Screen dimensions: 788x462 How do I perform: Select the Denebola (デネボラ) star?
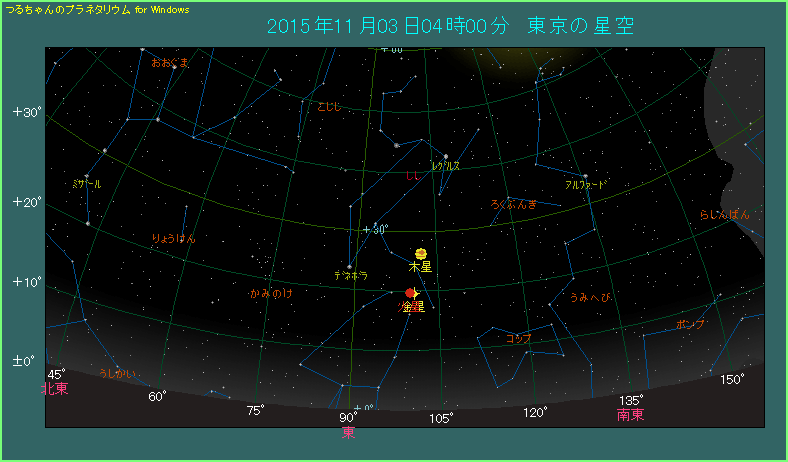click(x=350, y=265)
